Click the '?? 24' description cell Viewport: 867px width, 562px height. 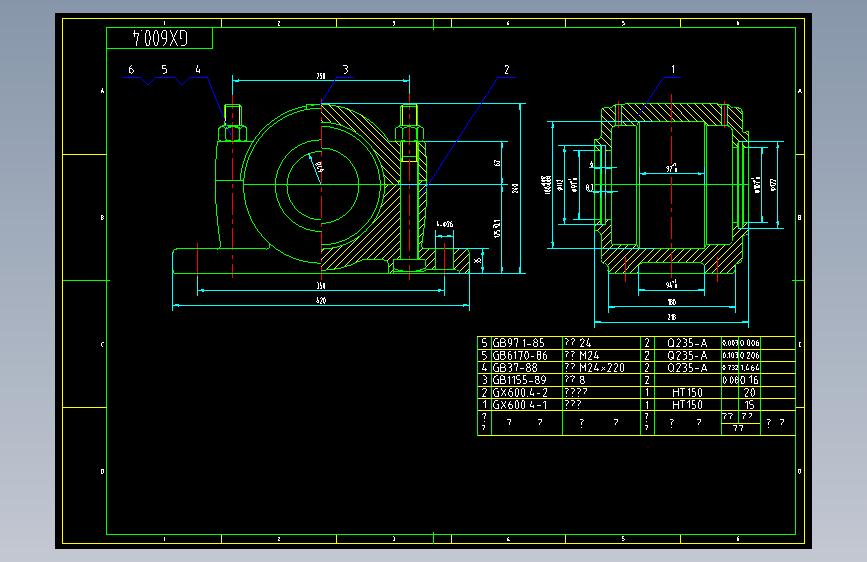(x=601, y=343)
